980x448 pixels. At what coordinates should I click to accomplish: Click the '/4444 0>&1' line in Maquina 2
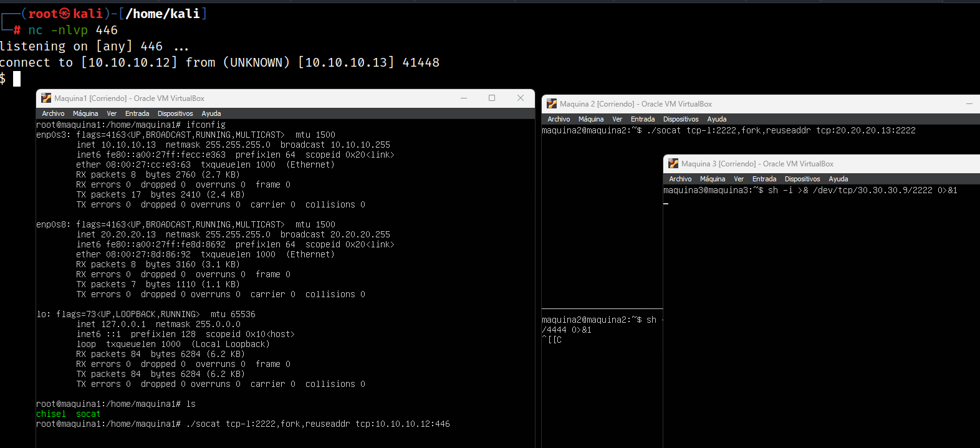coord(567,330)
